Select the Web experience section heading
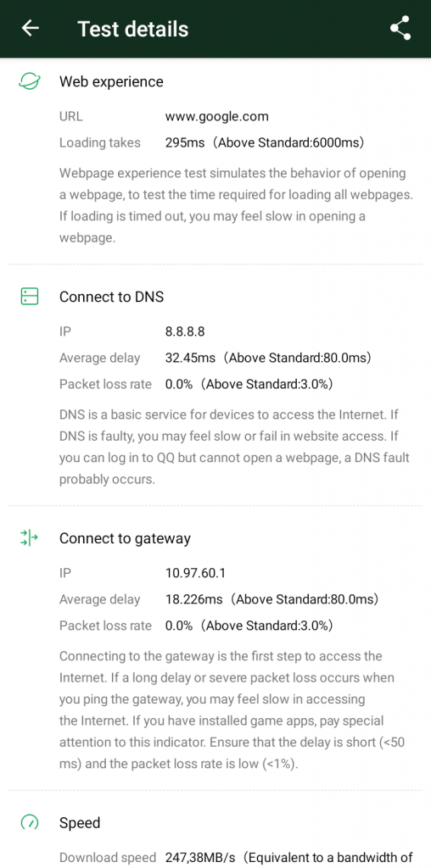Screen dimensions: 431x868 tap(111, 82)
